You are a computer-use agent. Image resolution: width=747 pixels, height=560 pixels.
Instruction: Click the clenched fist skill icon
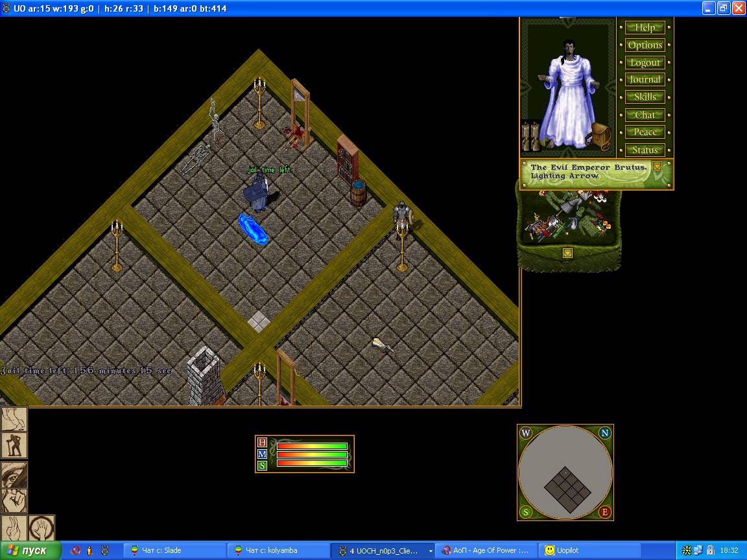pyautogui.click(x=14, y=501)
